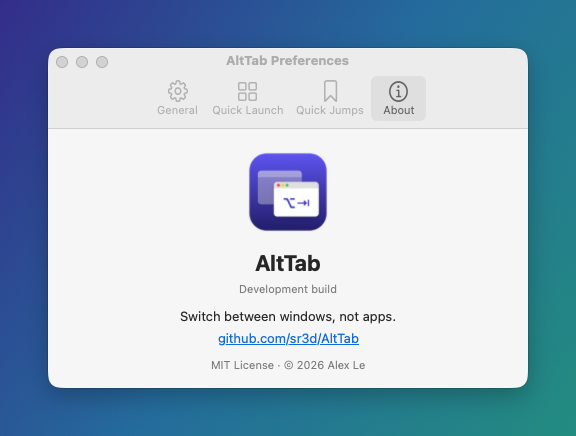The image size is (576, 436).
Task: Minimize the AltTab Preferences window
Action: [x=82, y=62]
